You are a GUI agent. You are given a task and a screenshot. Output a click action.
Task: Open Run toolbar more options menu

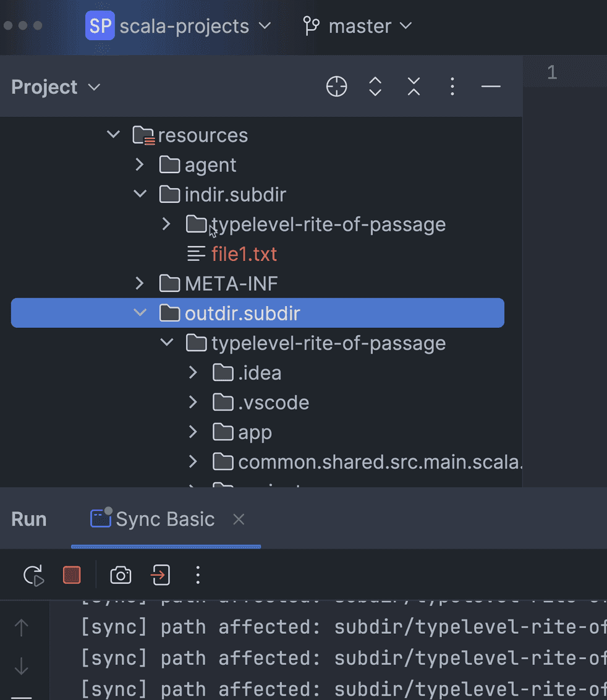[198, 576]
